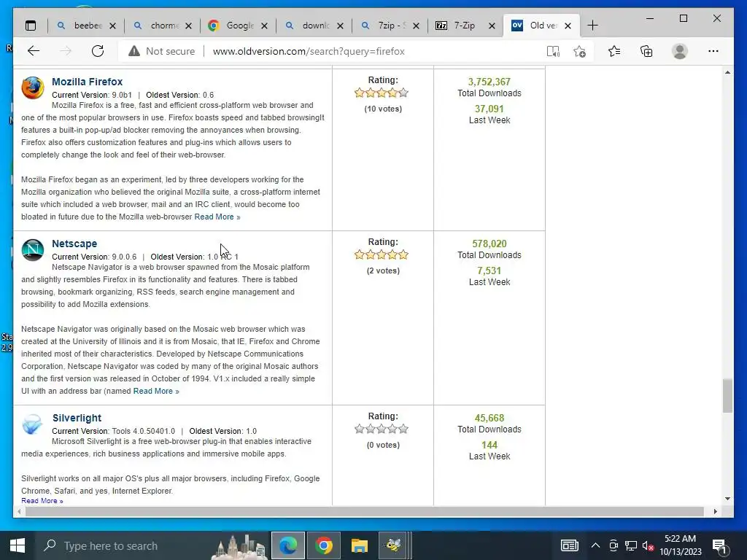Click the 45,668 total downloads figure
Viewport: 747px width, 560px height.
(x=489, y=418)
